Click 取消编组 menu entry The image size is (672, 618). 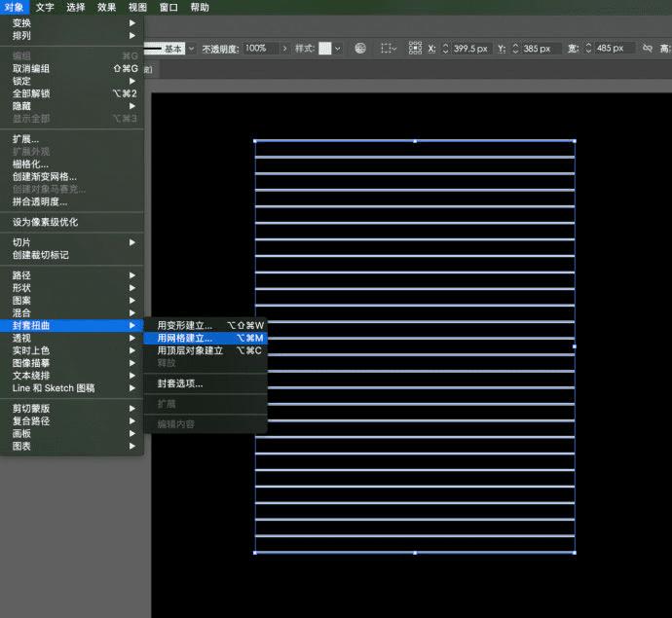pyautogui.click(x=31, y=68)
